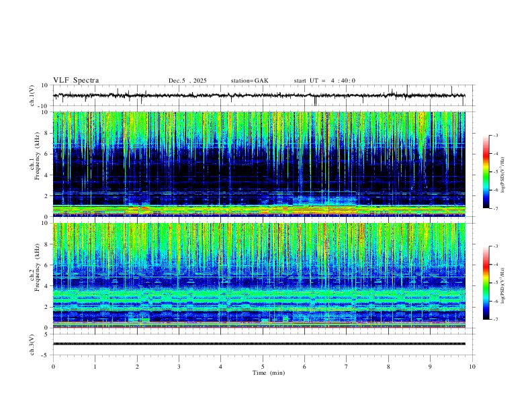Viewport: 532px width, 411px height.
Task: Click the time axis tick label "6"
Action: click(x=304, y=367)
